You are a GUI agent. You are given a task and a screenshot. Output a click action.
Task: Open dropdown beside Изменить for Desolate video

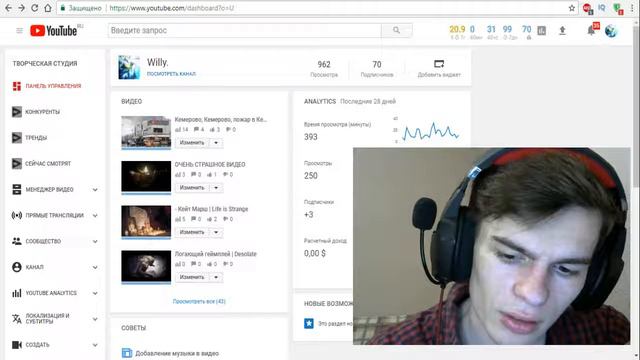click(x=216, y=277)
